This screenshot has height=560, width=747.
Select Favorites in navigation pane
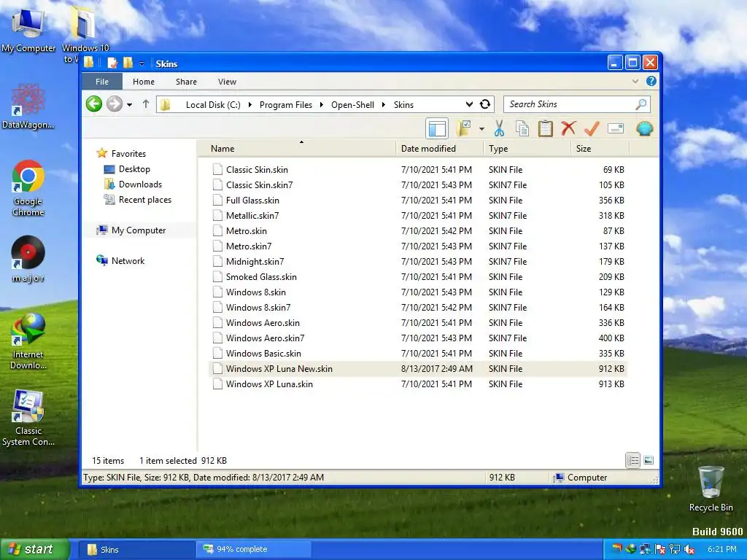pos(128,153)
